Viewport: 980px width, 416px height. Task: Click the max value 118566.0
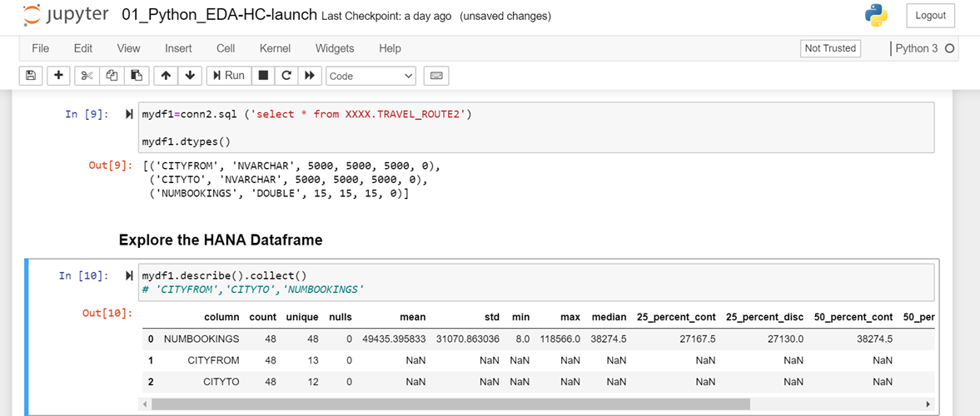(560, 339)
